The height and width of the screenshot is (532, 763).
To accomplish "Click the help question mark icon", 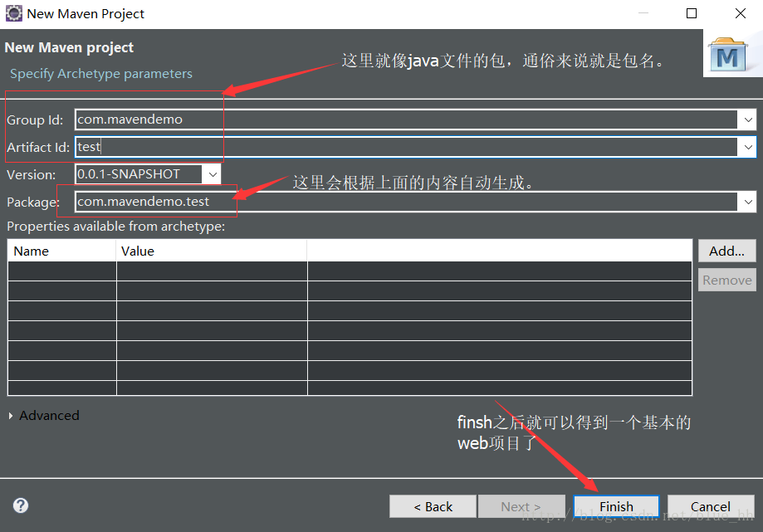I will [x=21, y=505].
